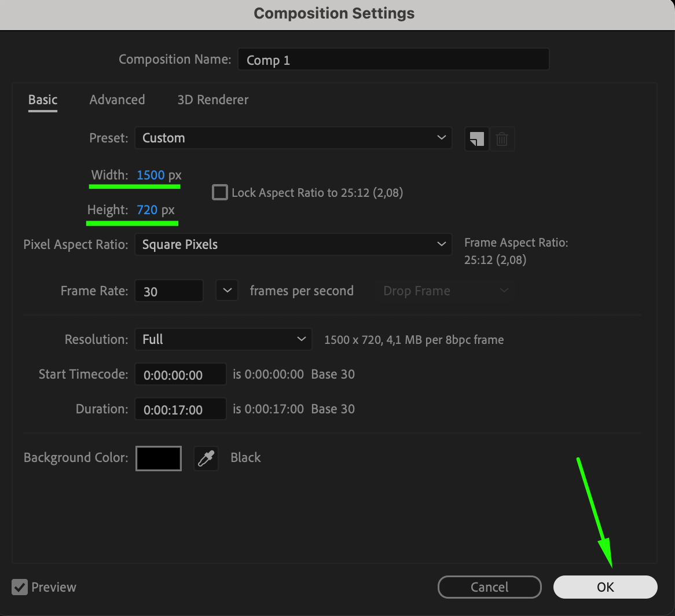Image resolution: width=675 pixels, height=616 pixels.
Task: Click the Width value 1500
Action: coord(151,175)
